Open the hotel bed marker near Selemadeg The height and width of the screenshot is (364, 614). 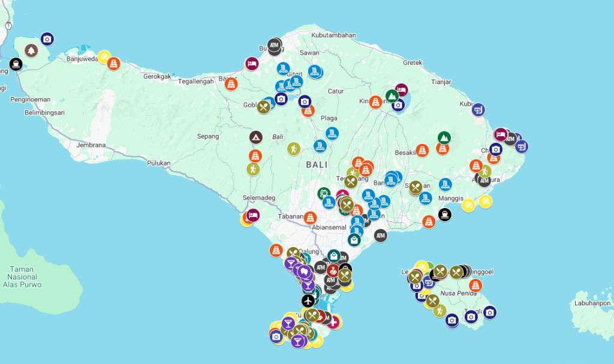pyautogui.click(x=253, y=215)
